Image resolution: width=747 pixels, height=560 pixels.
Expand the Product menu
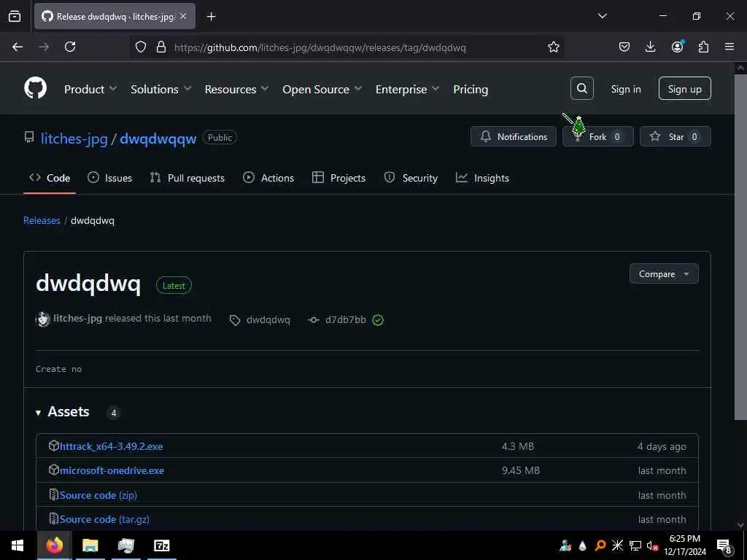coord(90,89)
